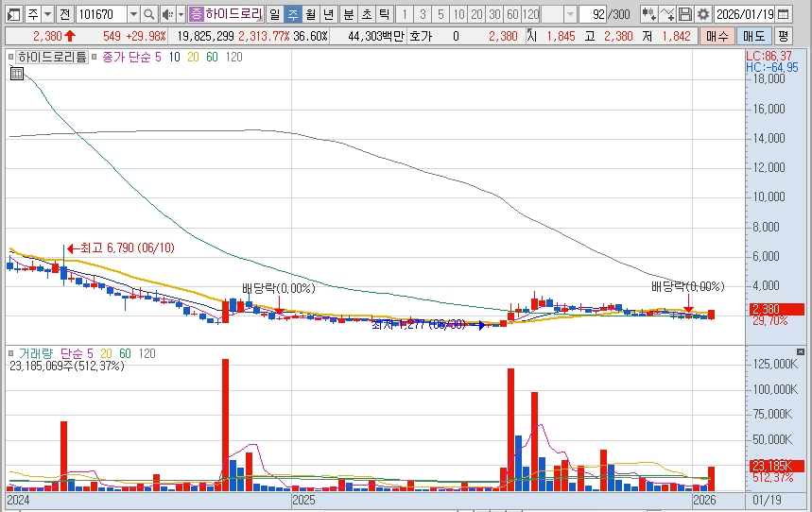Choose the 60 interval button
812x512 pixels.
[x=512, y=14]
